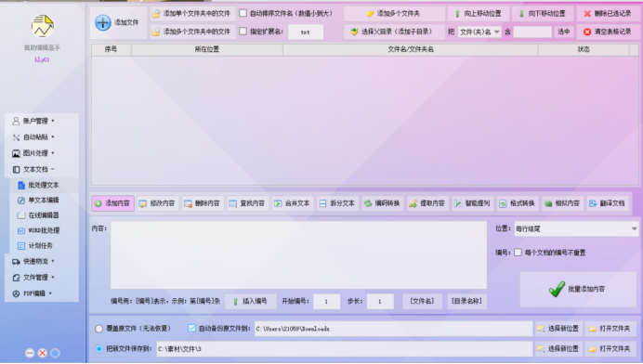The image size is (643, 364).
Task: Click the green up arrow for 向上移动位置
Action: (457, 14)
